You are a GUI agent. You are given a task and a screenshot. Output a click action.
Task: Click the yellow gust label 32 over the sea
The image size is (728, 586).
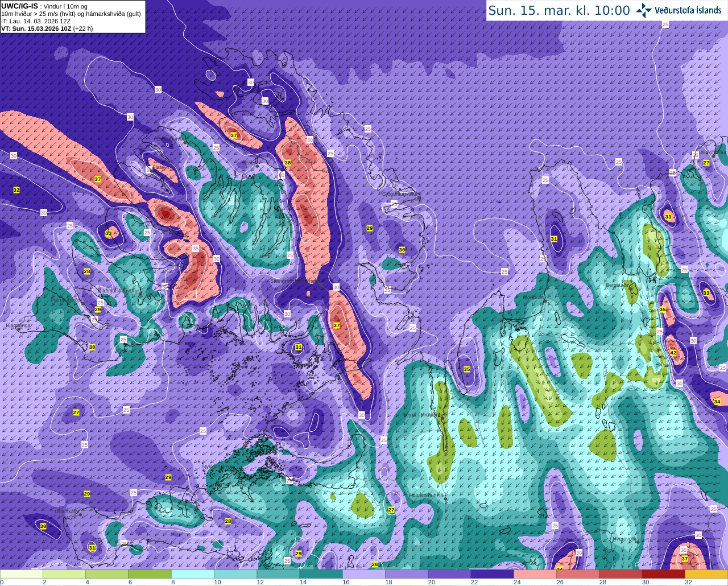[16, 190]
